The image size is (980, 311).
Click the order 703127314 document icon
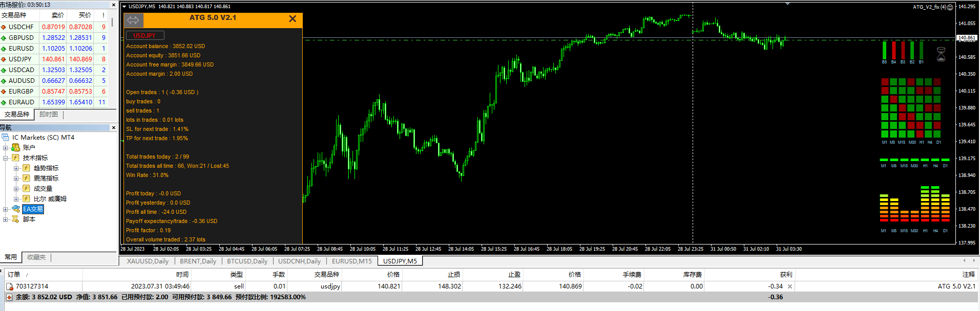point(10,286)
